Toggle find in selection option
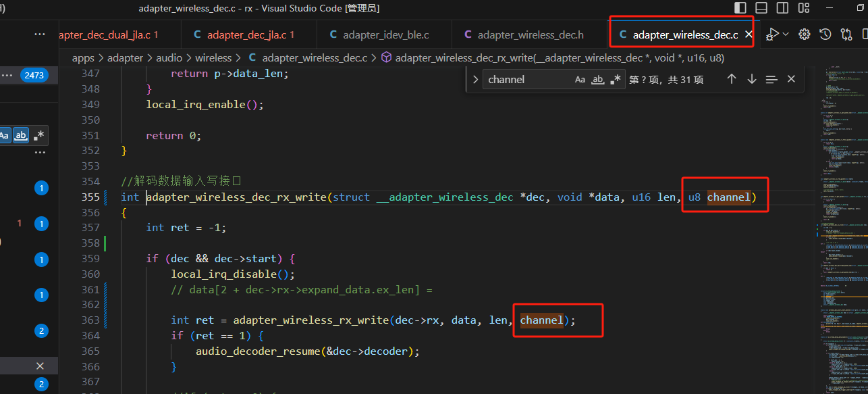The image size is (868, 394). click(x=771, y=79)
